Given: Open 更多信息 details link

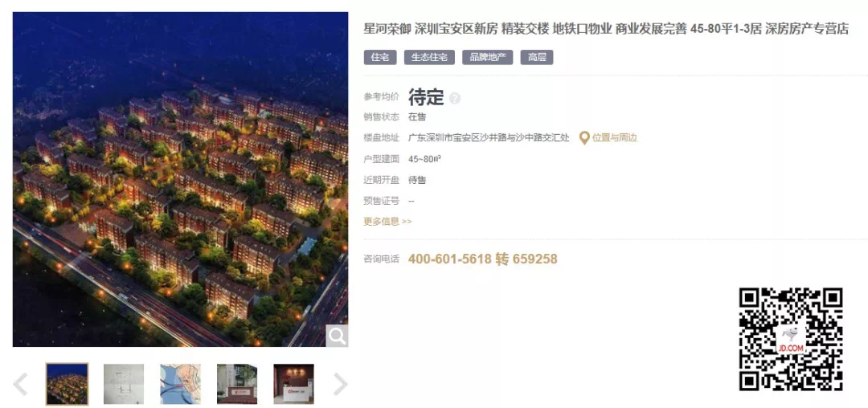Looking at the screenshot, I should tap(387, 222).
